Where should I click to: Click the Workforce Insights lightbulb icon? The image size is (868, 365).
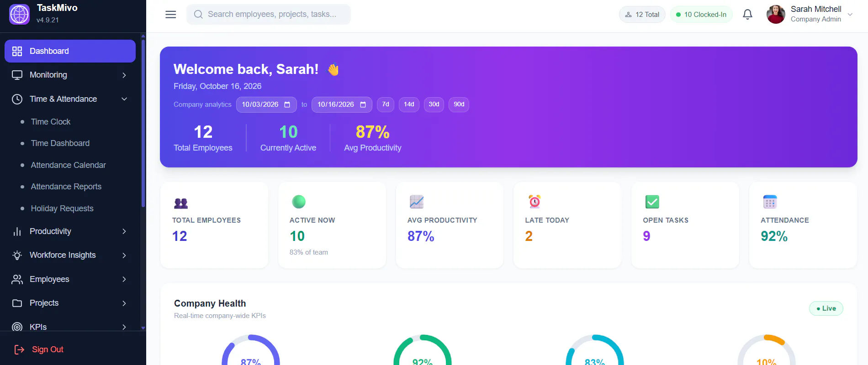17,255
